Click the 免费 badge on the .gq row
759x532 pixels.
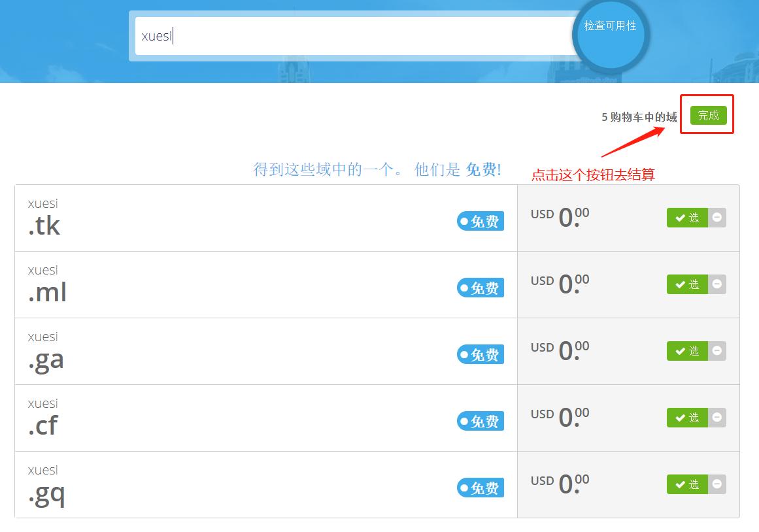(481, 488)
